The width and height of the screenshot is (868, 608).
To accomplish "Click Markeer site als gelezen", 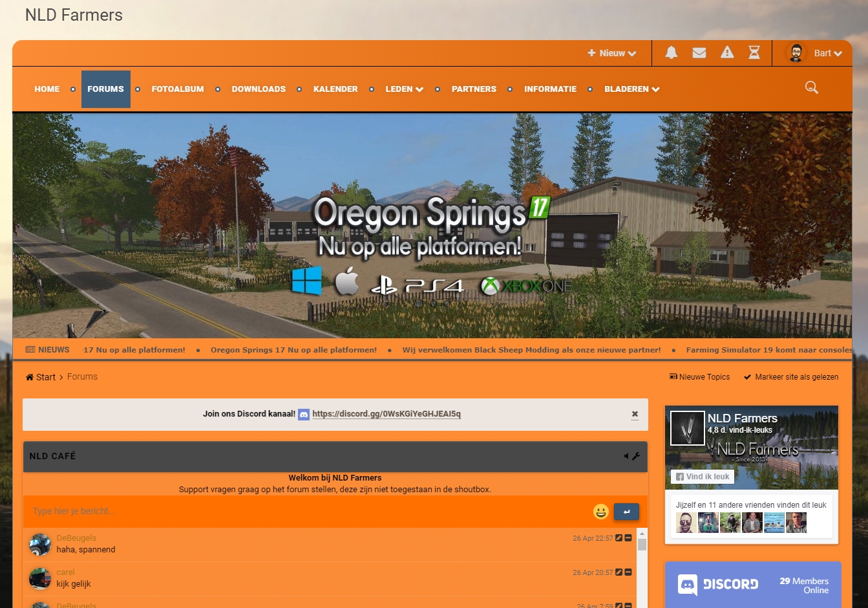I will (x=791, y=377).
